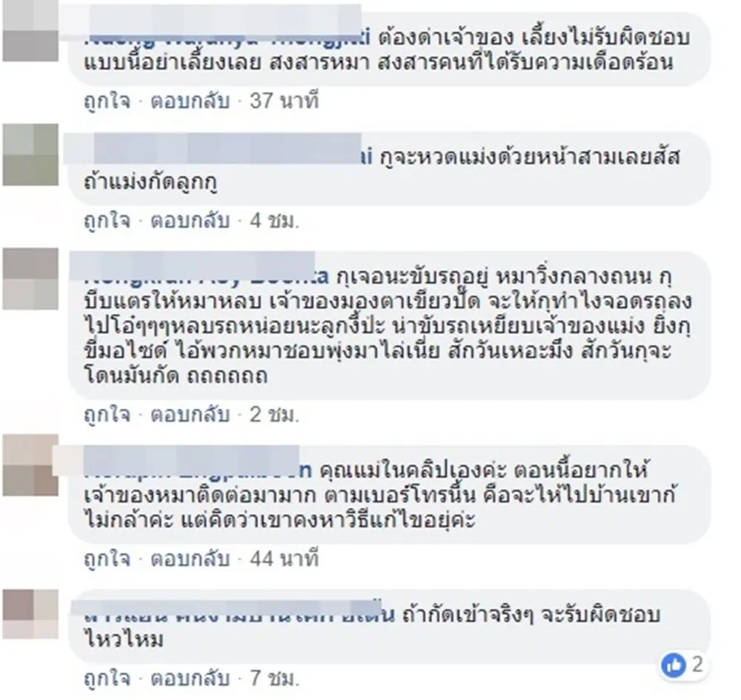Screen dimensions: 741x700
Task: Reply to the comment posted 4 ชม. ago
Action: (x=190, y=221)
